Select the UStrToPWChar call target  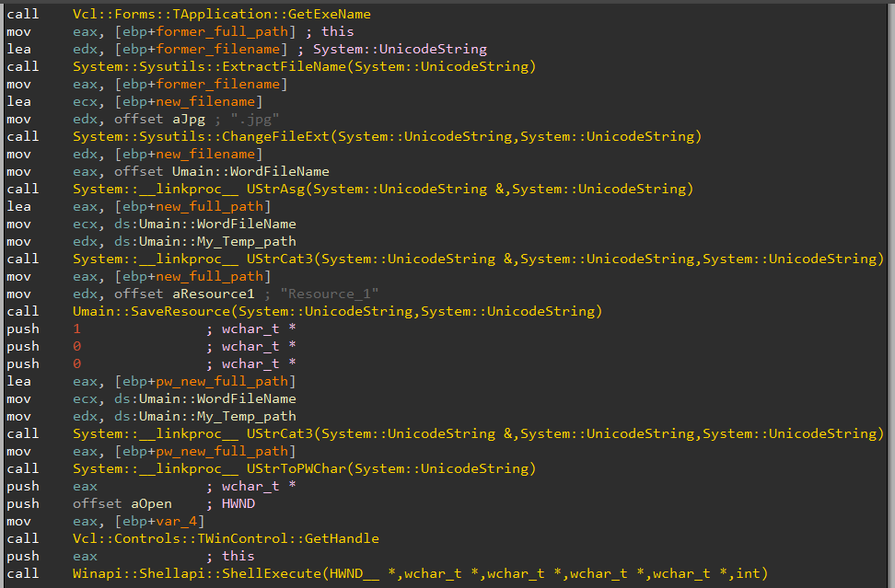(x=304, y=468)
